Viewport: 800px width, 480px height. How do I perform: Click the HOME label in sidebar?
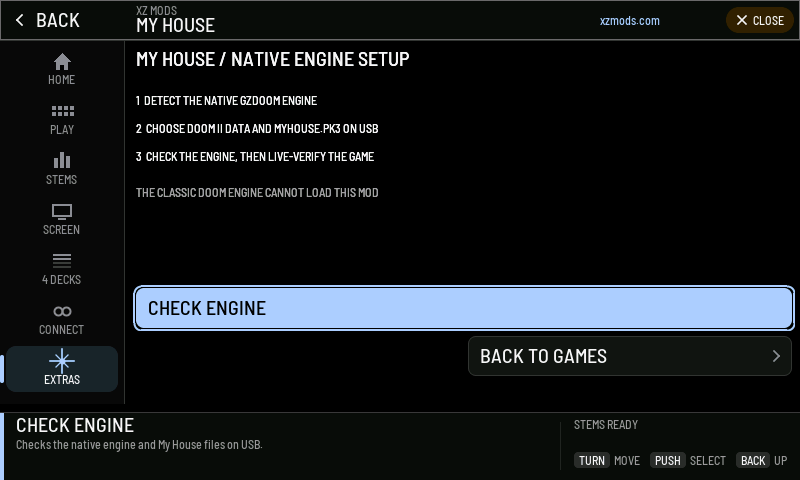[x=62, y=80]
